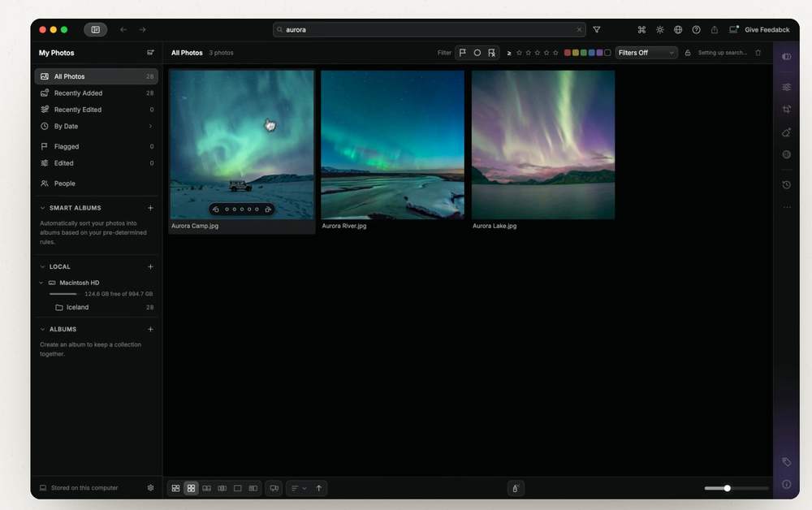Collapse Macintosh HD tree node
Image resolution: width=812 pixels, height=510 pixels.
coord(41,283)
